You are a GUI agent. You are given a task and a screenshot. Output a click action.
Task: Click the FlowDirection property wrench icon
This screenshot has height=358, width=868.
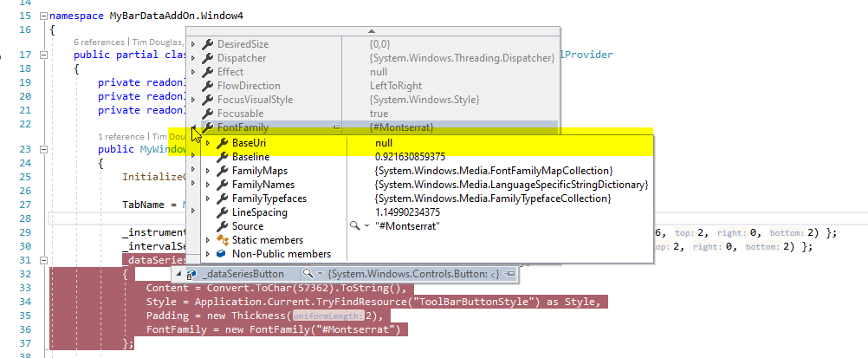[x=208, y=86]
